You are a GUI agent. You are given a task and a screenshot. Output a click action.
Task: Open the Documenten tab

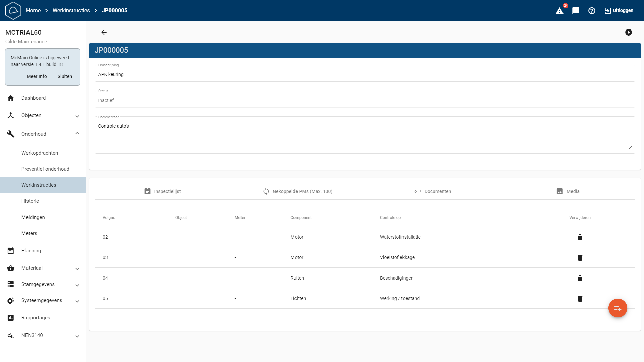(433, 191)
